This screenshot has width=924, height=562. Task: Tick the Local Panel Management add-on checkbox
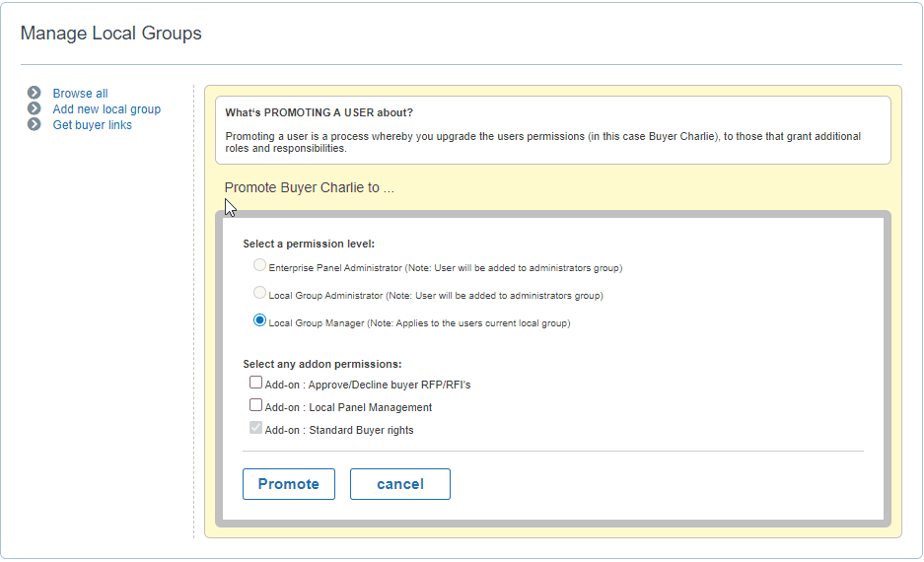click(x=255, y=404)
